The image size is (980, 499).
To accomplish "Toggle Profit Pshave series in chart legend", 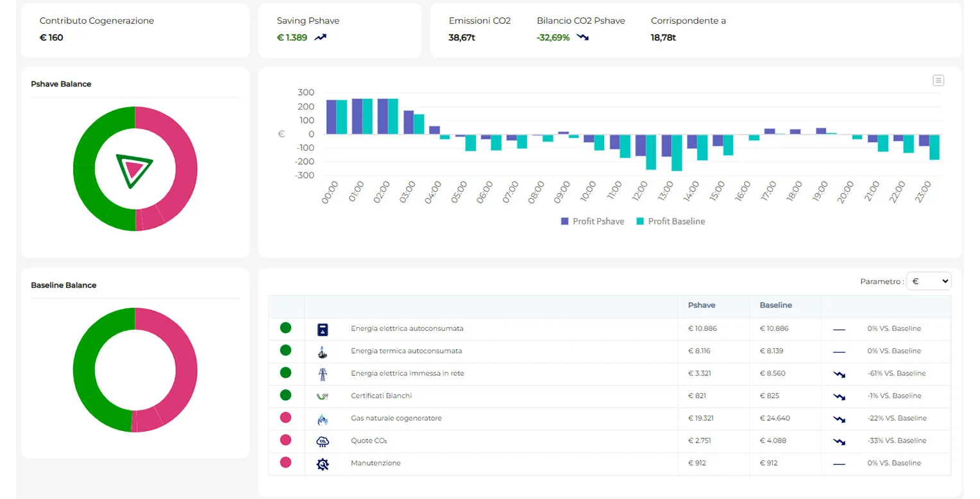I will (592, 221).
